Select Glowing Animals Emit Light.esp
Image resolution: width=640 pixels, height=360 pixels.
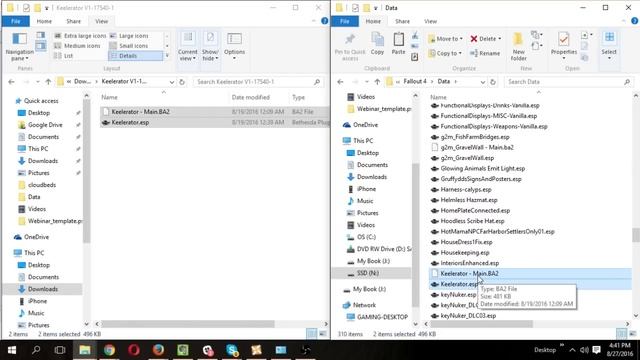coord(482,169)
